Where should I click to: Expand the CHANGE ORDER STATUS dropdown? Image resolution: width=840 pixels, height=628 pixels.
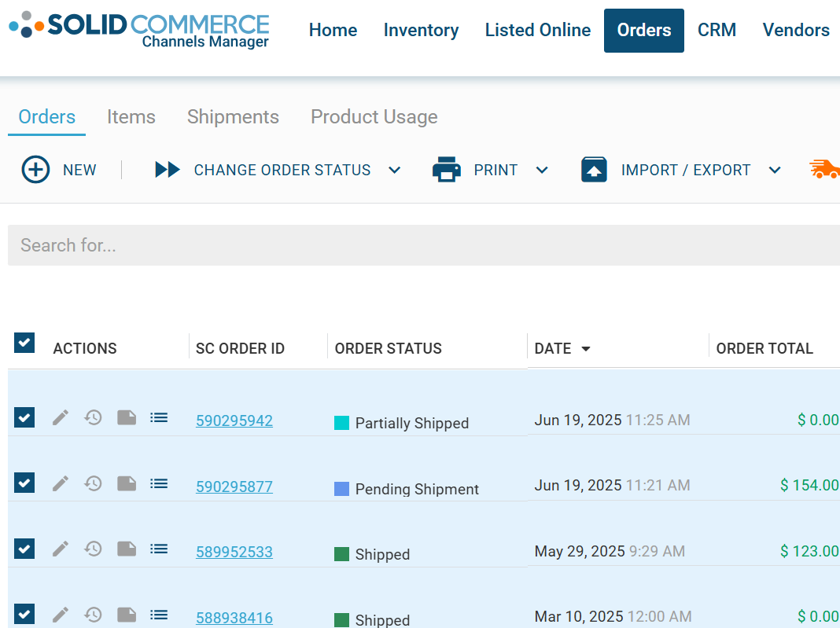(x=395, y=169)
